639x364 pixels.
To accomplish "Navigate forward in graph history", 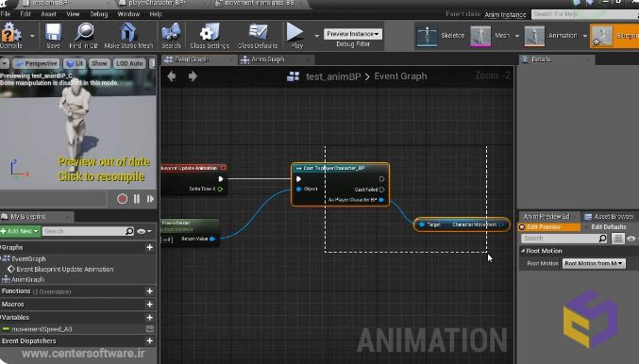I will pos(193,76).
